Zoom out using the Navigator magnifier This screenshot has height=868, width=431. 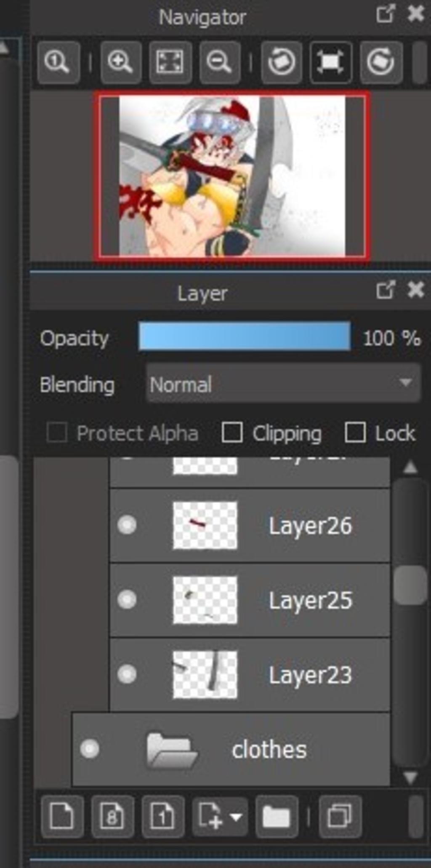tap(219, 62)
